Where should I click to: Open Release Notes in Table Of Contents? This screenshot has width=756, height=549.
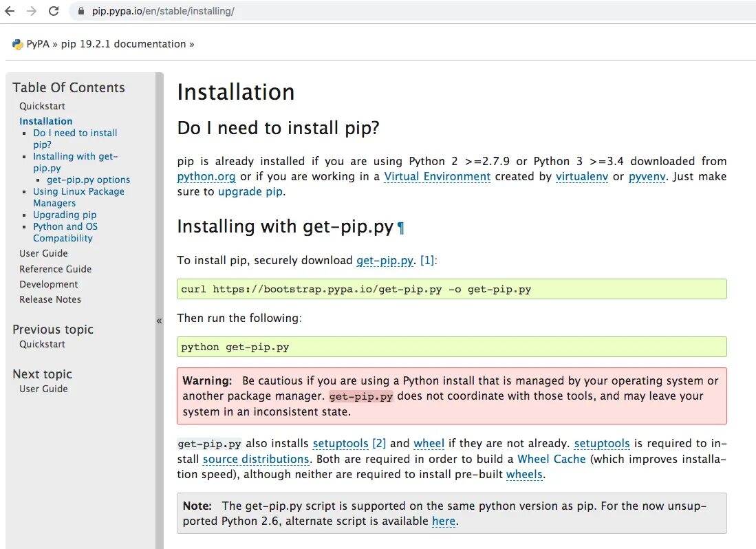[50, 299]
